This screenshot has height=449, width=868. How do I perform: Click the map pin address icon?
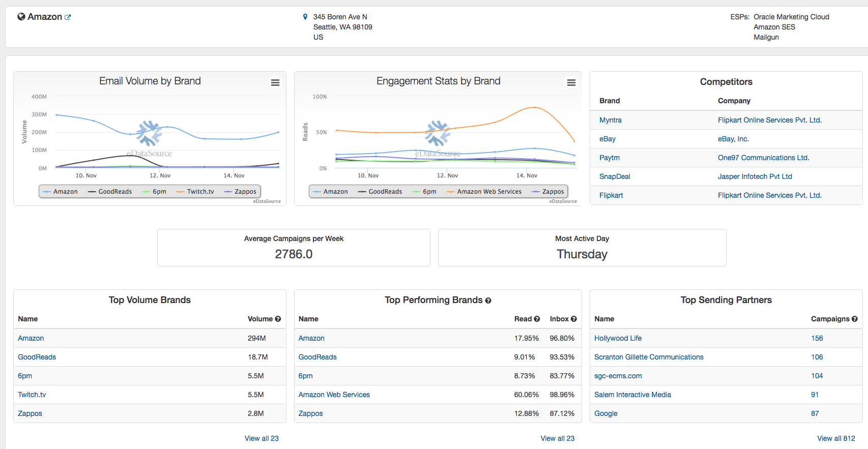305,17
